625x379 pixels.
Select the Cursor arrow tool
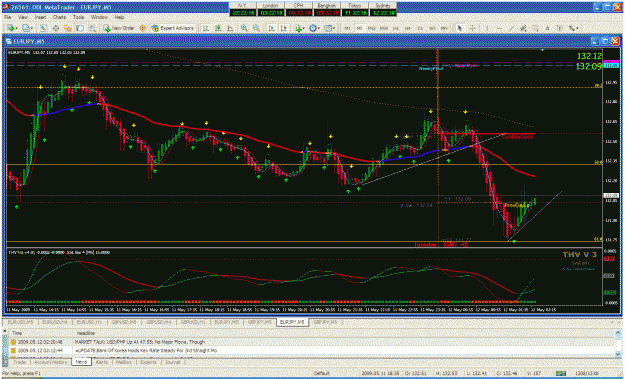(x=460, y=28)
